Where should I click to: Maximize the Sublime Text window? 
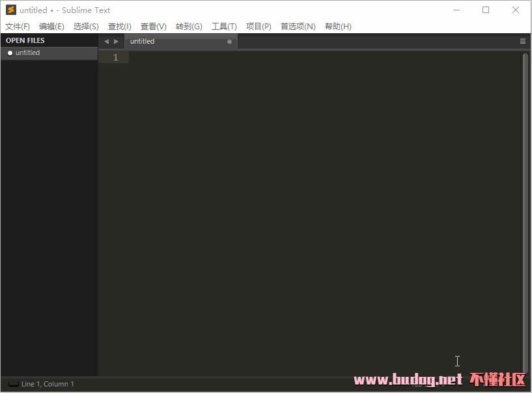tap(486, 10)
